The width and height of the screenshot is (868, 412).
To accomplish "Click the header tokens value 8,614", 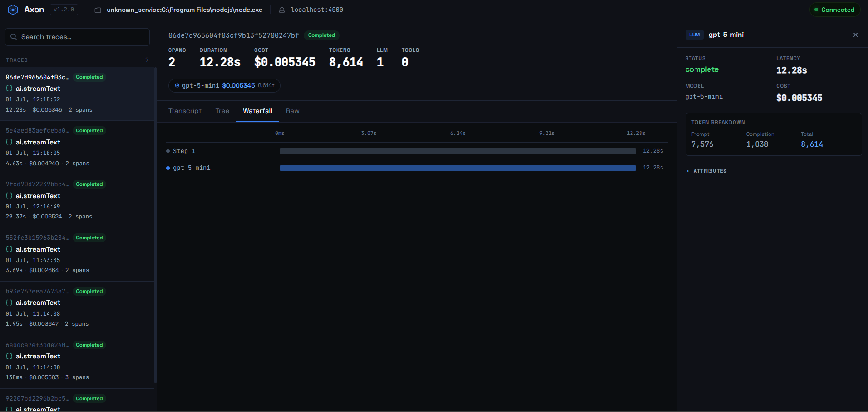I will 346,62.
